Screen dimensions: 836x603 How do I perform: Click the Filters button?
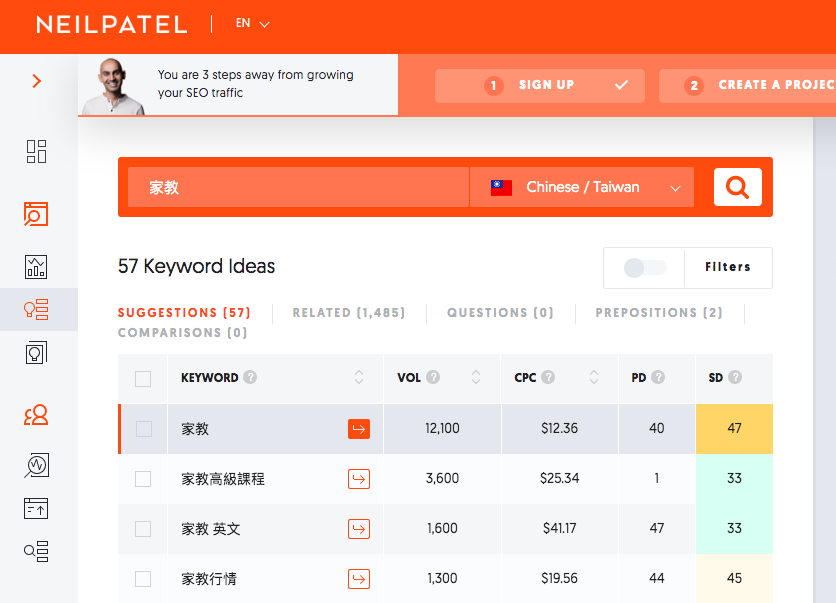tap(727, 268)
